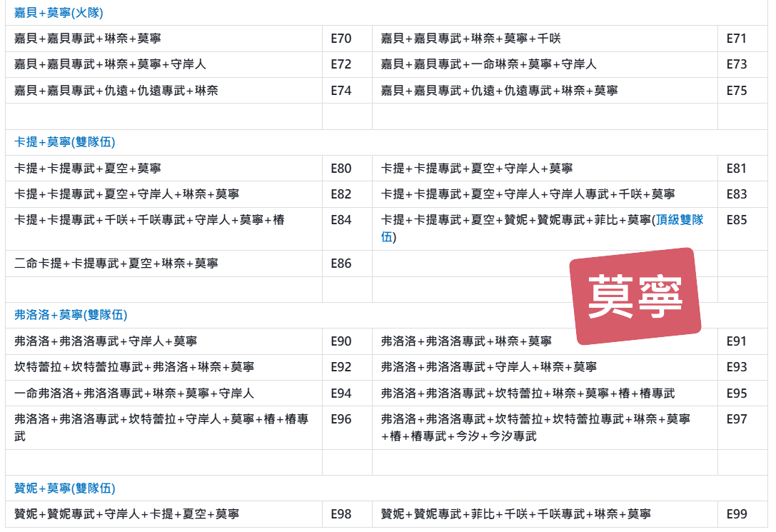Click team text 嘉貝+嘉貝專武+琳奈+莫寧+千咲
776x532 pixels.
(471, 39)
